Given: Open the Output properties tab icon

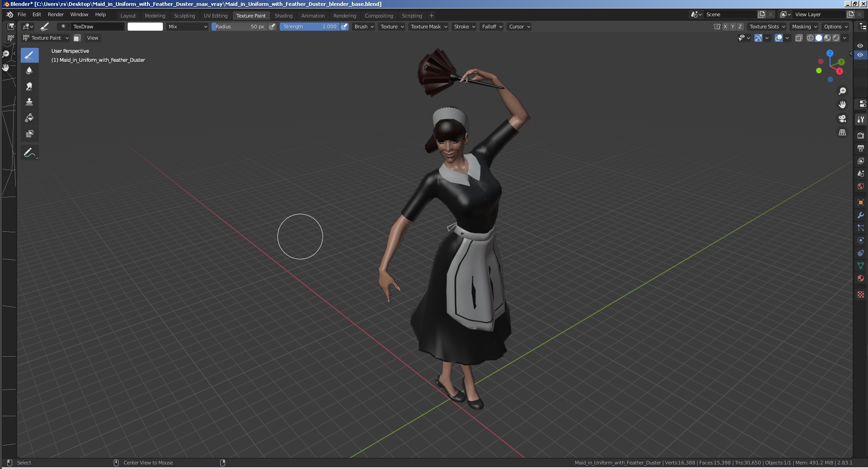Looking at the screenshot, I should tap(861, 148).
